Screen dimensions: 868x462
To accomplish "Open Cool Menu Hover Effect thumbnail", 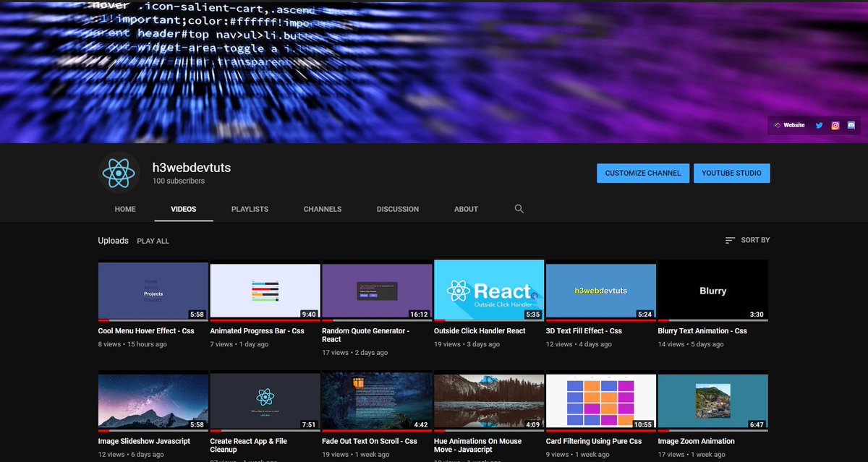I will point(153,291).
